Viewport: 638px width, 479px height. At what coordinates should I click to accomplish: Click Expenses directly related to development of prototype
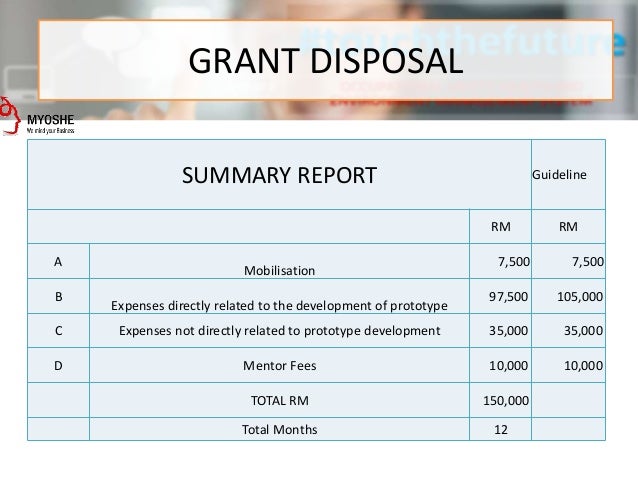click(x=279, y=306)
